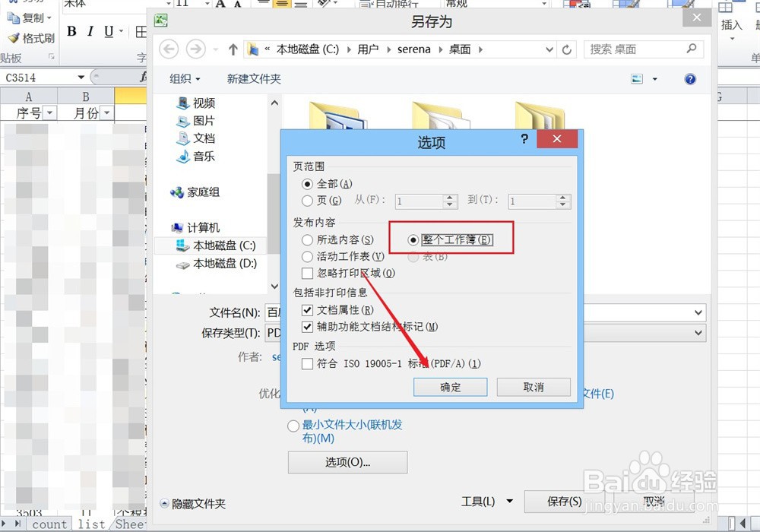
Task: Click the up-one-level folder arrow icon
Action: (234, 49)
